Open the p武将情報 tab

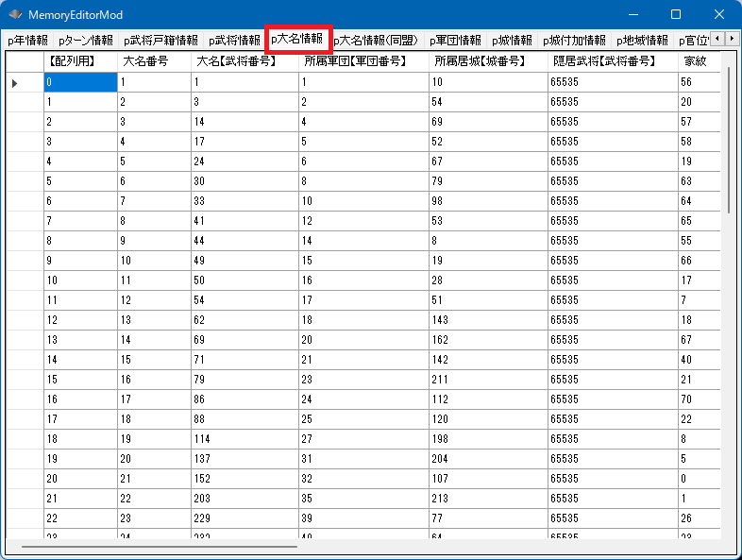(x=234, y=41)
